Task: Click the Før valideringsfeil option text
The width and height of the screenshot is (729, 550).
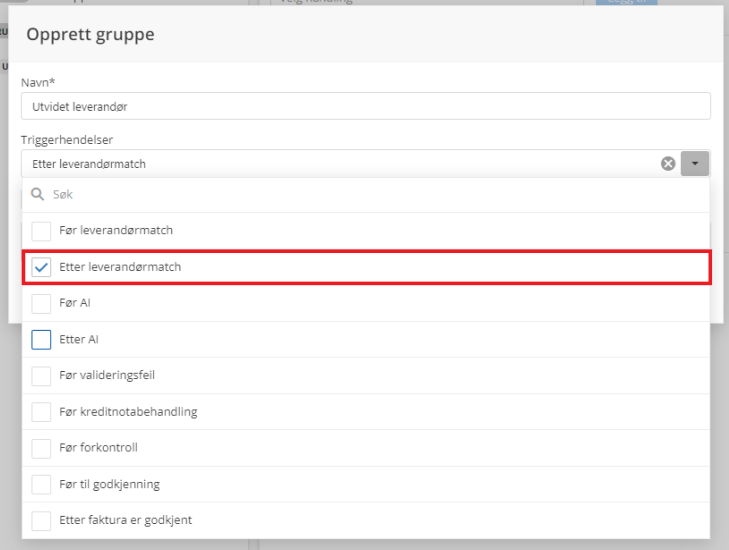Action: click(x=107, y=376)
